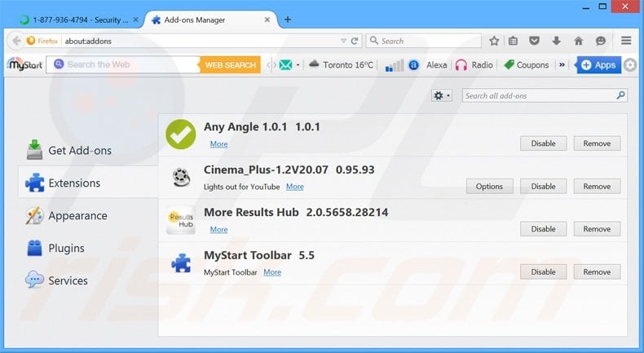Screen dimensions: 644x353
Task: Click the MyStart logo in toolbar
Action: pos(25,64)
